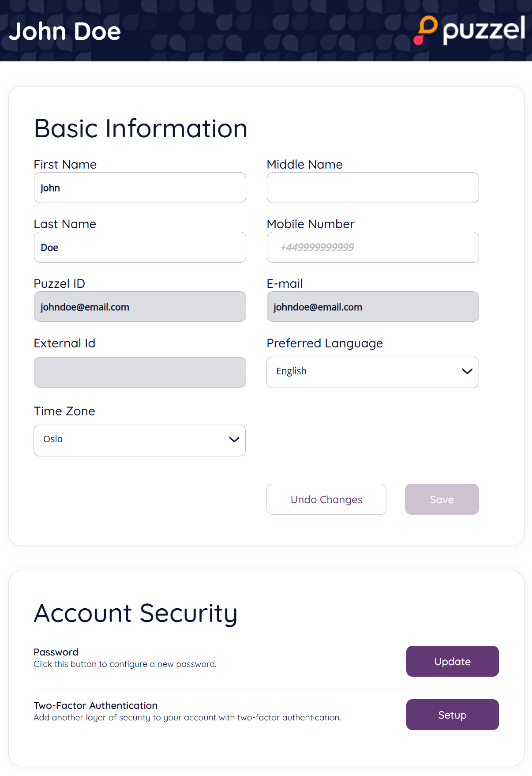Select the Last Name text field
Screen dimensions: 532x776
click(140, 248)
